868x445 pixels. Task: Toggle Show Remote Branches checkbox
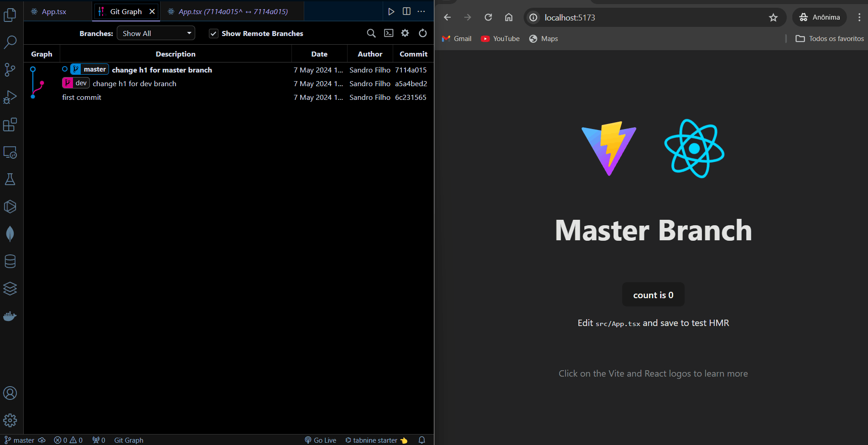213,34
